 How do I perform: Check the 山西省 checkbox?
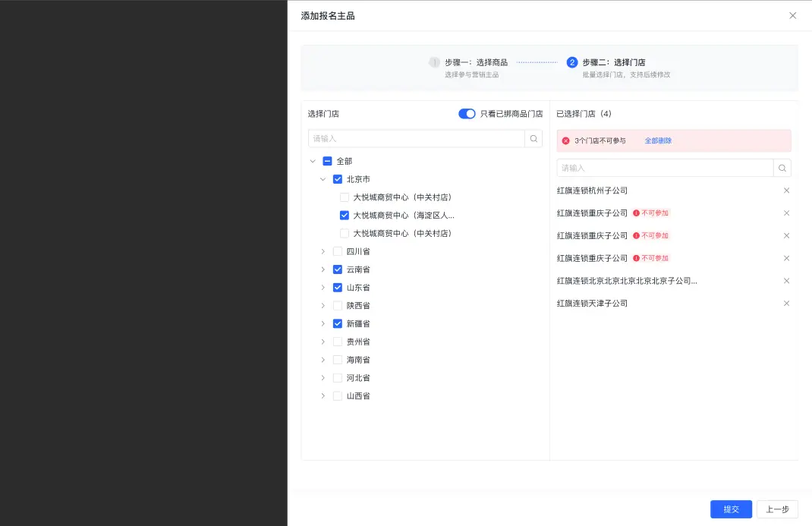[x=338, y=396]
